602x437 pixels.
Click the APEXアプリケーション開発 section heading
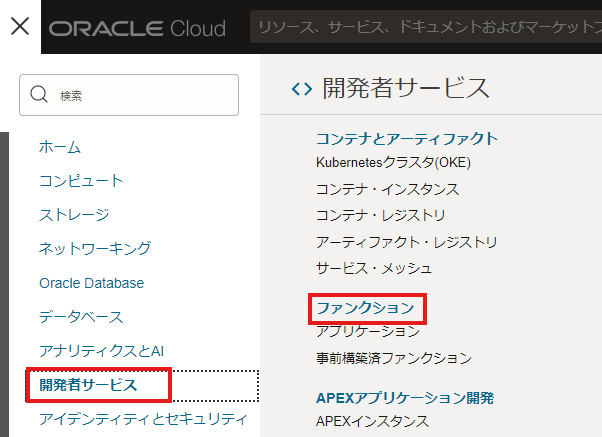coord(405,398)
